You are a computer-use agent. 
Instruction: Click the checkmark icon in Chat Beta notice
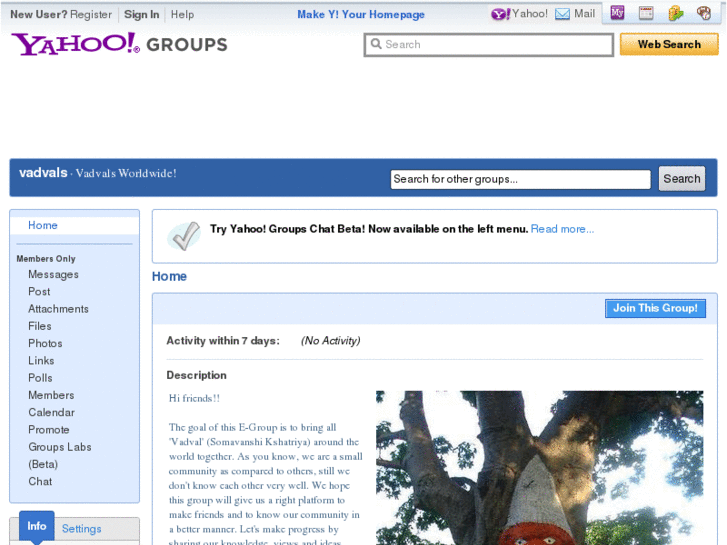tap(184, 236)
